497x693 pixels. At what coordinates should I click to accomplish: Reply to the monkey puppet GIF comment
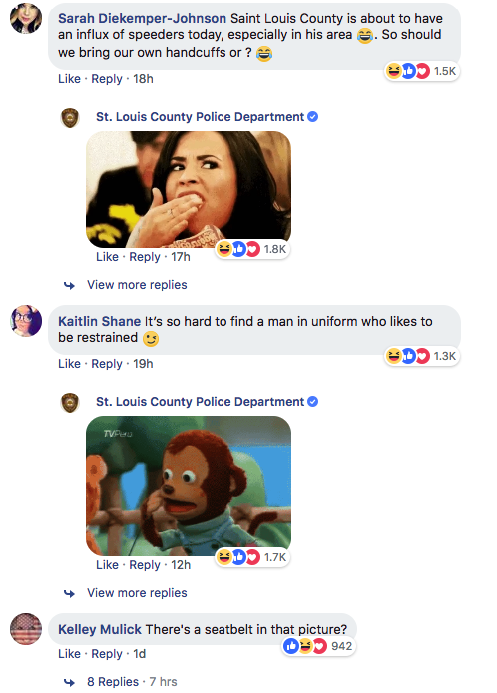[x=144, y=565]
